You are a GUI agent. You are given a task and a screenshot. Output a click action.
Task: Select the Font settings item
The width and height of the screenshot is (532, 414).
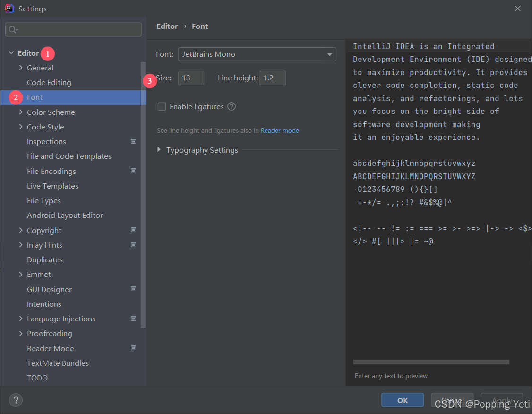pos(73,97)
